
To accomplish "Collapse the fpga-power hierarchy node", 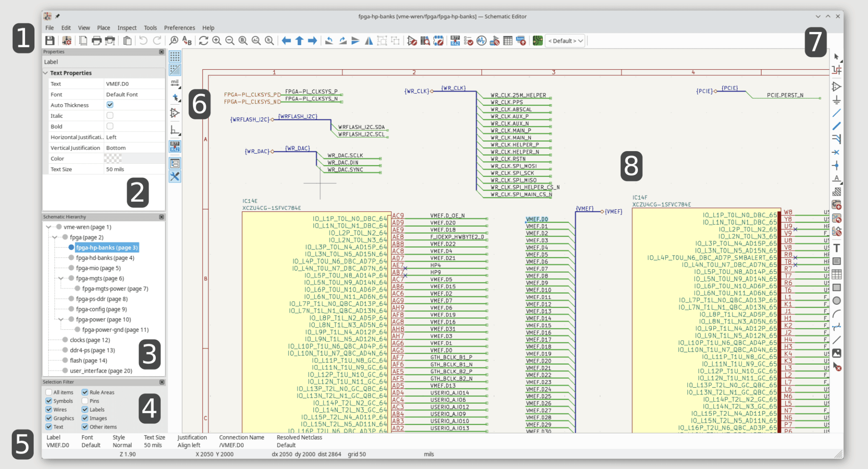I will pyautogui.click(x=61, y=319).
